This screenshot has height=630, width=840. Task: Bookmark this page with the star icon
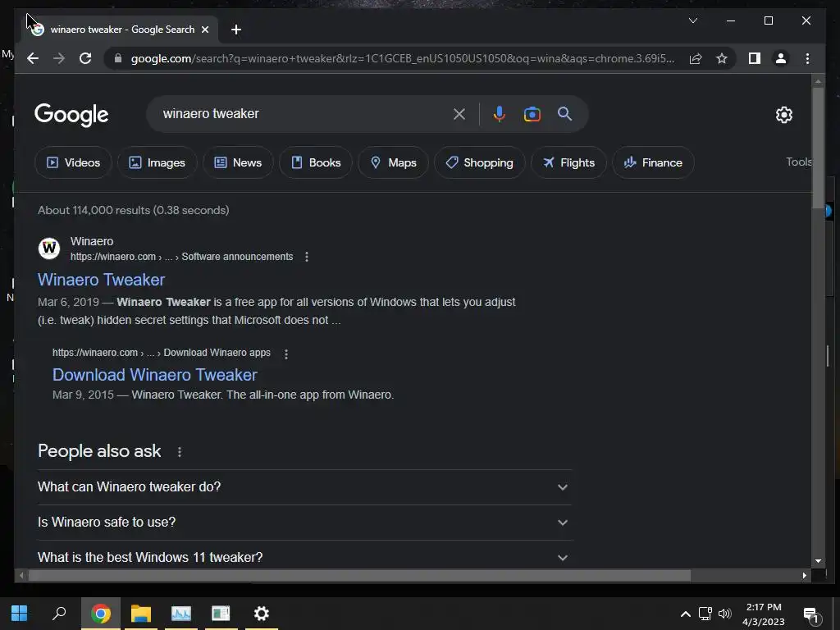click(x=722, y=58)
